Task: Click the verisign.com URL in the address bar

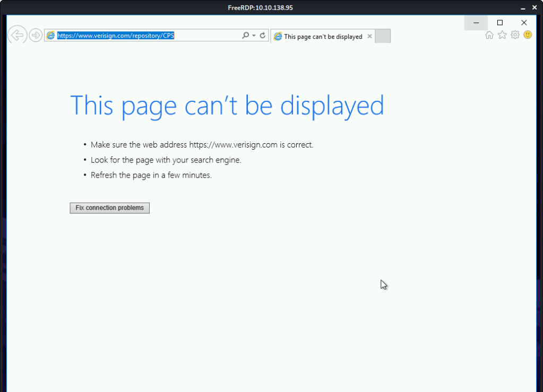Action: pyautogui.click(x=116, y=36)
